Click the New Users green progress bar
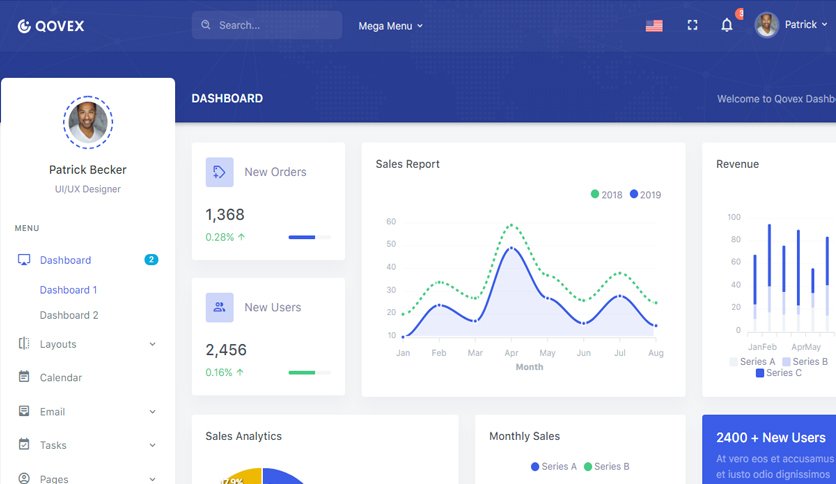The height and width of the screenshot is (484, 836). (x=309, y=372)
